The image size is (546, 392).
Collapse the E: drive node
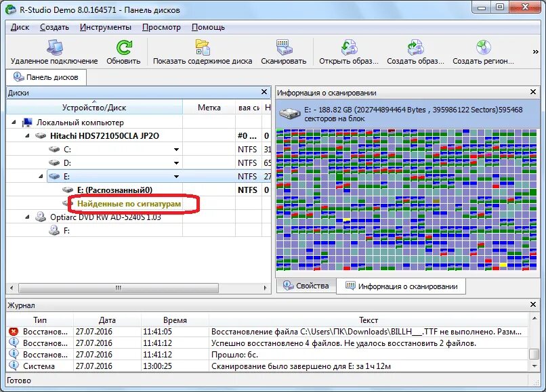click(x=41, y=177)
